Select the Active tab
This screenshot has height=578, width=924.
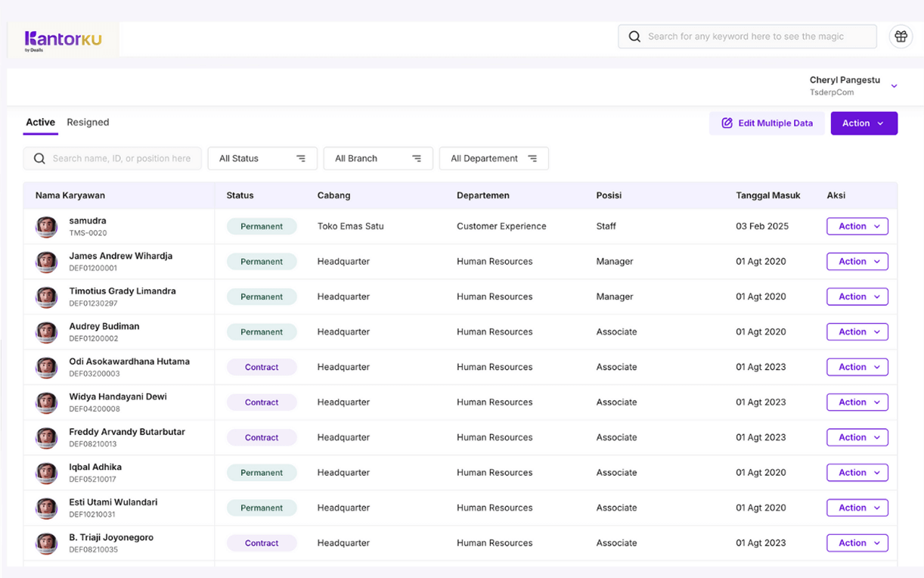(40, 123)
